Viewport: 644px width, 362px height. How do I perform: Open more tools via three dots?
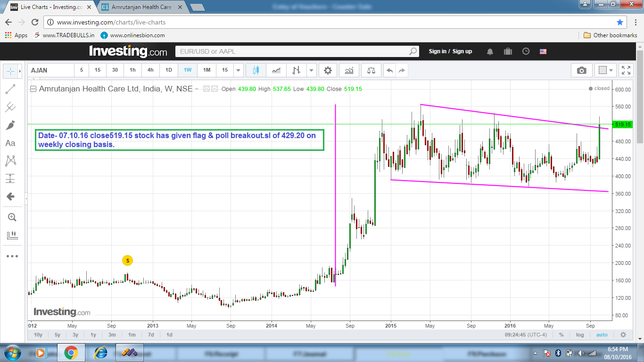click(x=12, y=256)
